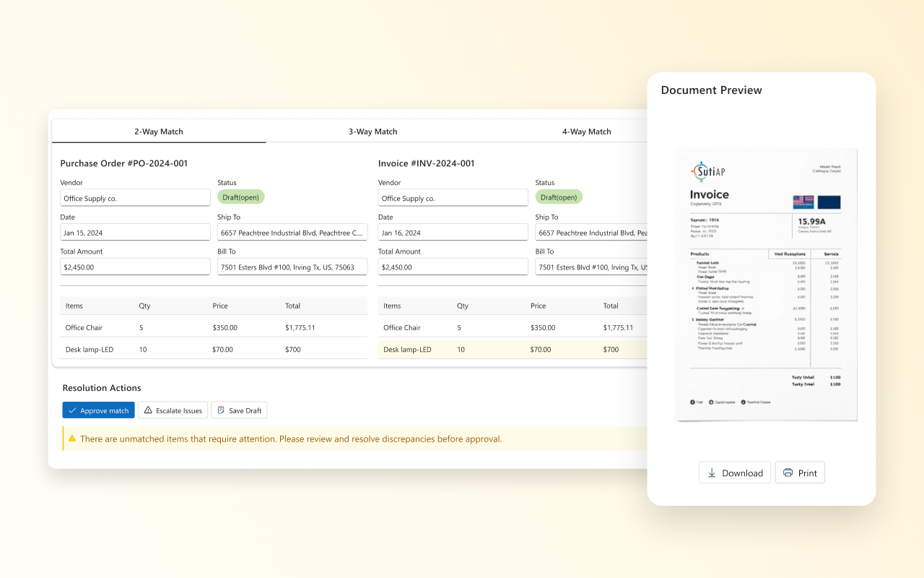Viewport: 924px width, 578px height.
Task: Click the purchase order Vendor field
Action: (135, 198)
